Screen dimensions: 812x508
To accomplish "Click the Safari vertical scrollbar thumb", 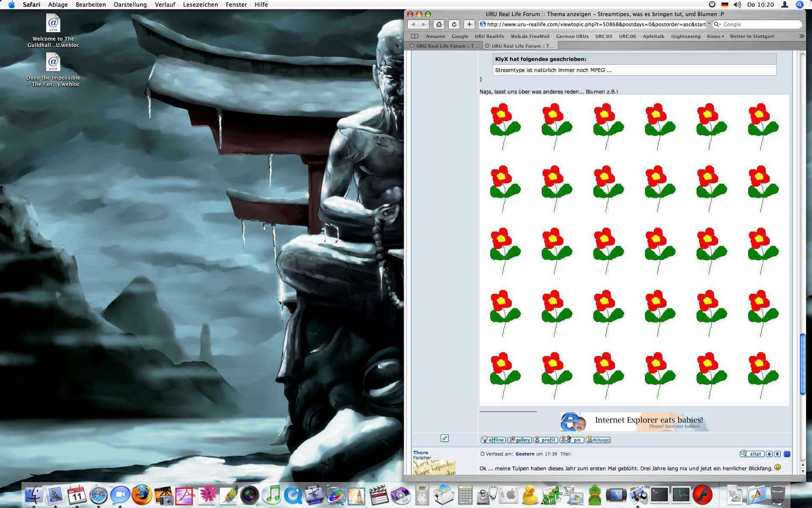I will (802, 364).
